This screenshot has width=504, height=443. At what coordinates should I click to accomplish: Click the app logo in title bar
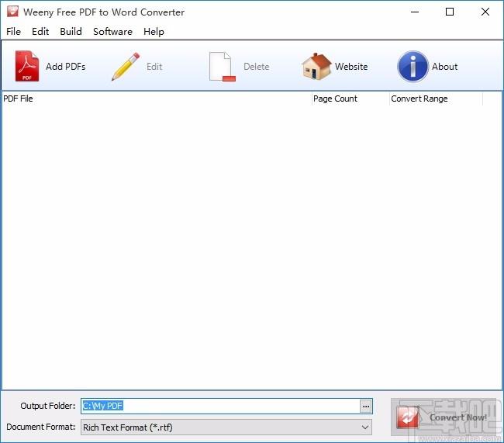coord(12,12)
